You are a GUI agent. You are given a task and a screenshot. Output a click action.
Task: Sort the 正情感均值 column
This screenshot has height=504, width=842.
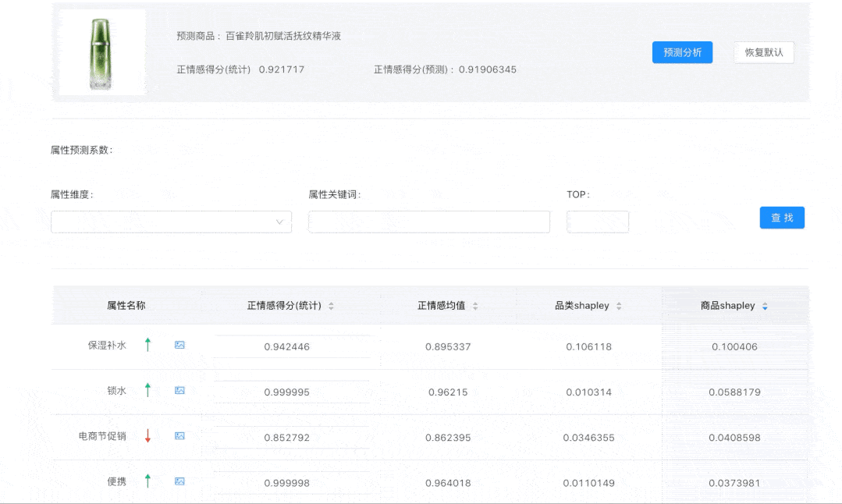click(475, 306)
